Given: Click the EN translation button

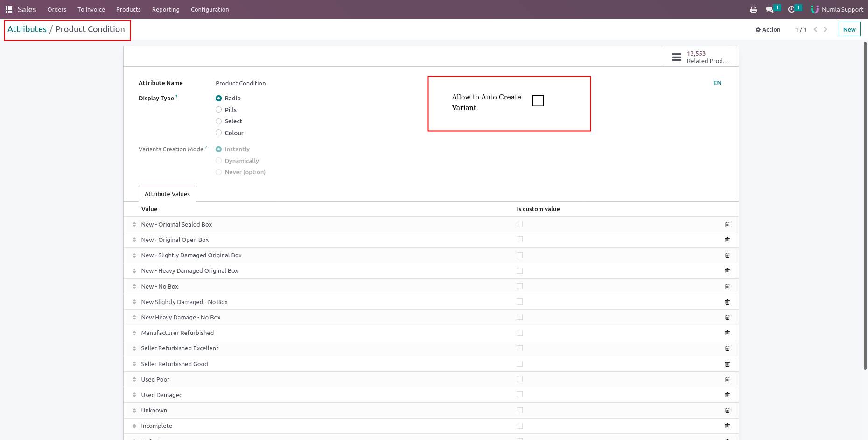Looking at the screenshot, I should pos(717,83).
